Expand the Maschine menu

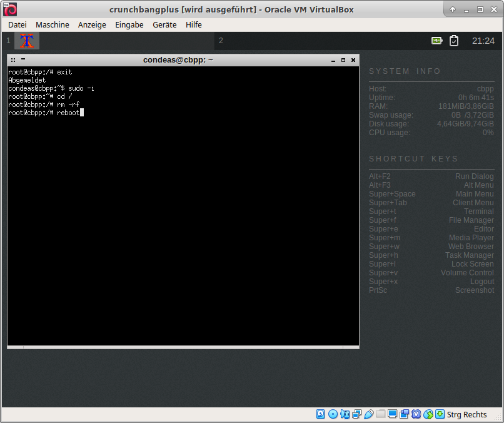tap(52, 24)
